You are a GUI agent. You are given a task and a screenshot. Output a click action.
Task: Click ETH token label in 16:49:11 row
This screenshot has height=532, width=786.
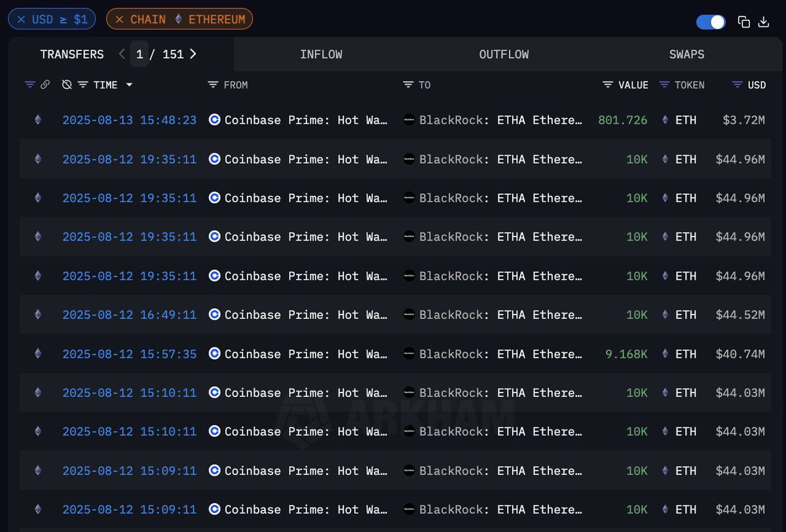(686, 314)
